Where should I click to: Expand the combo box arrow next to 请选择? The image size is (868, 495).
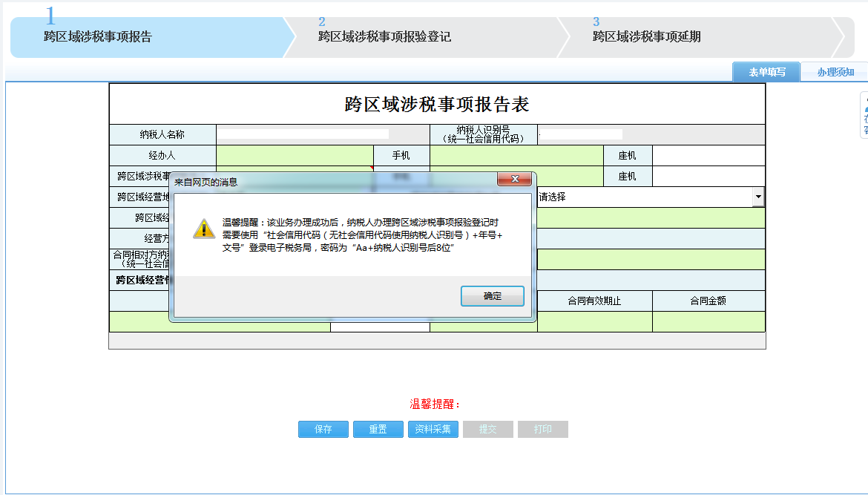tap(758, 196)
